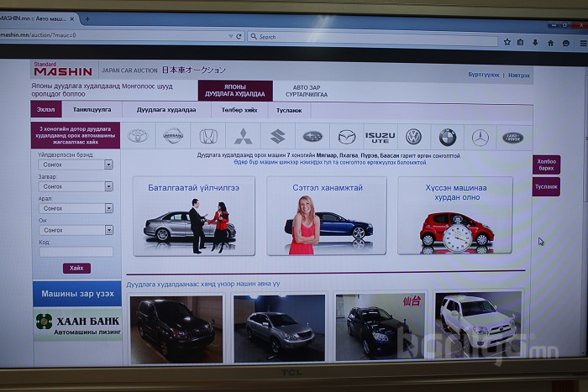Click the Бүртгүүлэх register link
Screen dimensions: 588x392
point(483,76)
